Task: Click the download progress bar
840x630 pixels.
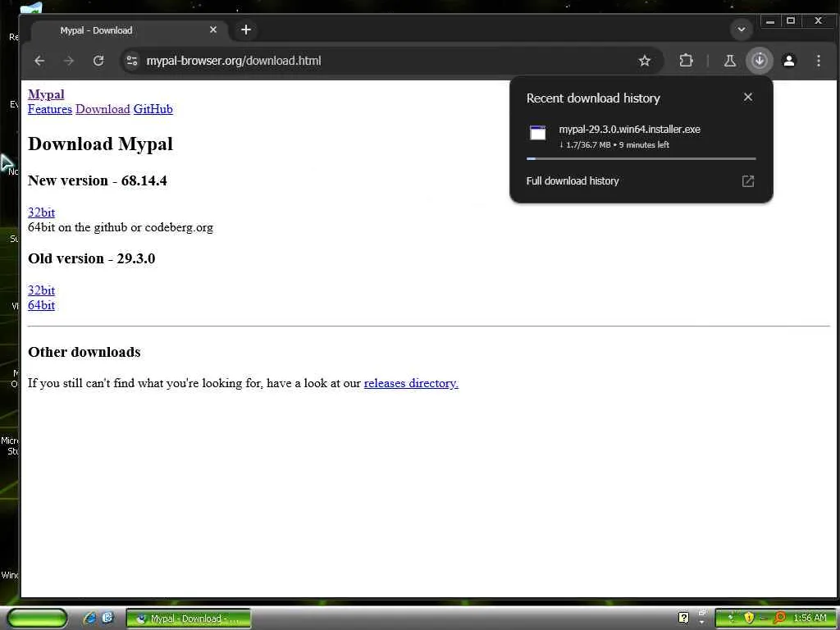Action: [641, 158]
